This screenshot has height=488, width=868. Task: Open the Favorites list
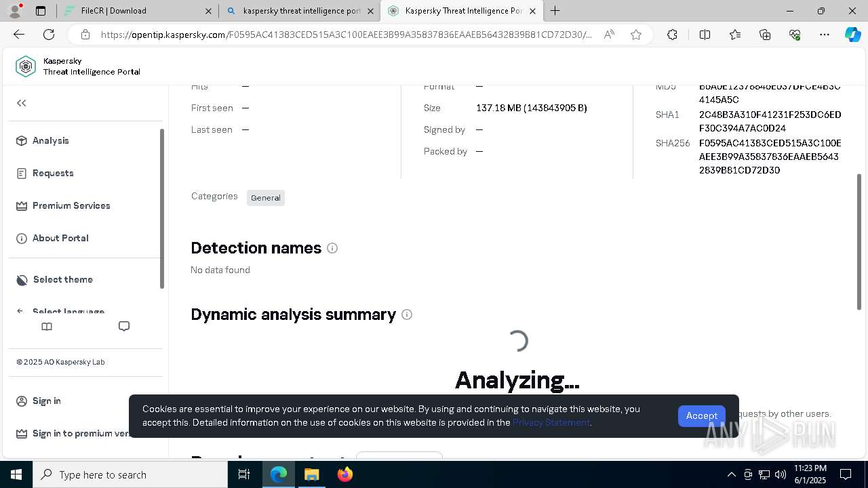(735, 35)
